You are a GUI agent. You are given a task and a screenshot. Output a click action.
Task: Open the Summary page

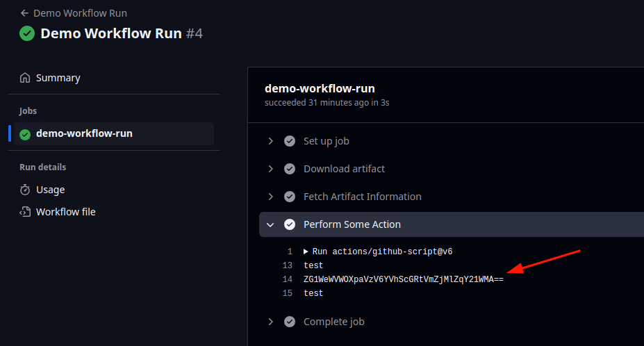pyautogui.click(x=58, y=78)
